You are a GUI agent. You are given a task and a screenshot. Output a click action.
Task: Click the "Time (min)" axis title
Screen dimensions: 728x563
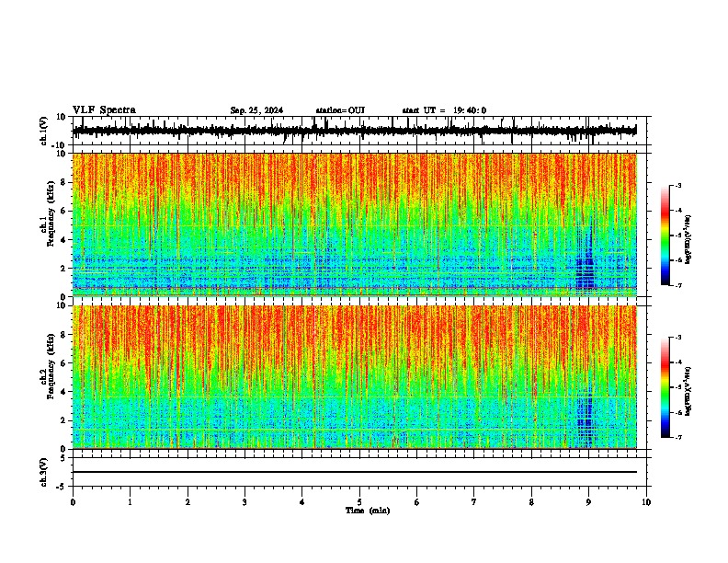368,511
